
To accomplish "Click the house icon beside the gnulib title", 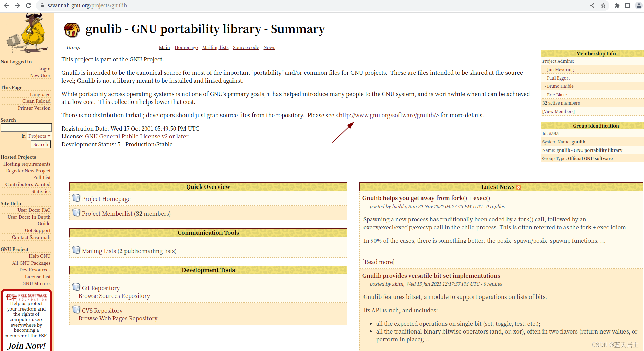I will pyautogui.click(x=72, y=30).
